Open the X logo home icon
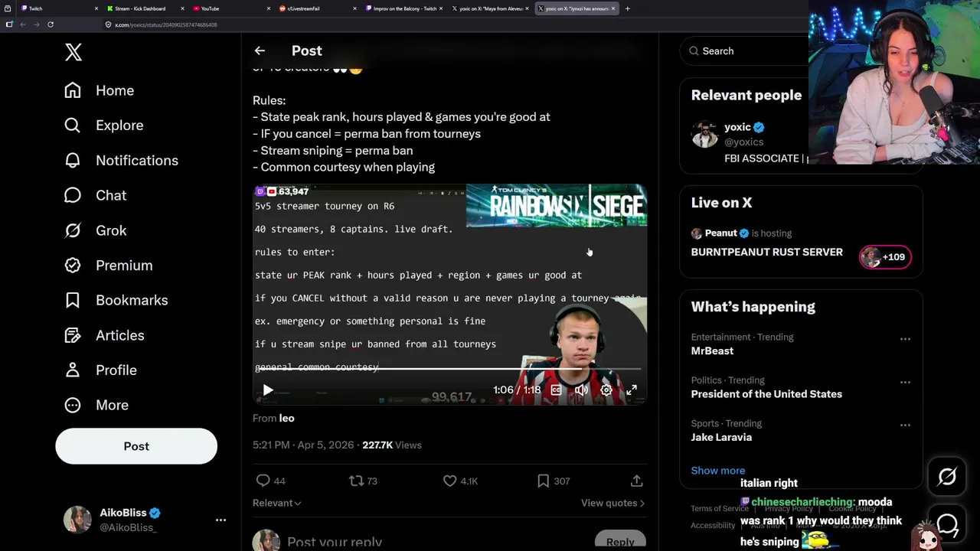Image resolution: width=980 pixels, height=551 pixels. [x=73, y=52]
